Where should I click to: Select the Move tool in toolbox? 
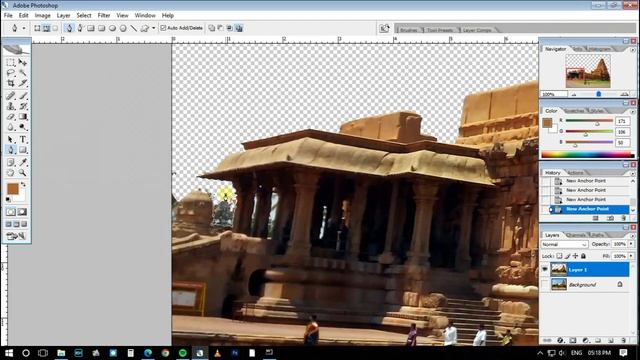pos(23,62)
